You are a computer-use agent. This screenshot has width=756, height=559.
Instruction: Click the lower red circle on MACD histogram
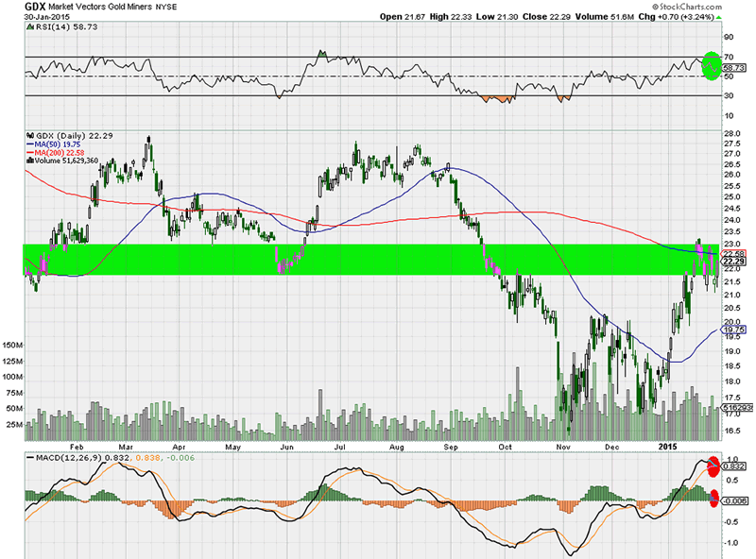click(x=713, y=498)
